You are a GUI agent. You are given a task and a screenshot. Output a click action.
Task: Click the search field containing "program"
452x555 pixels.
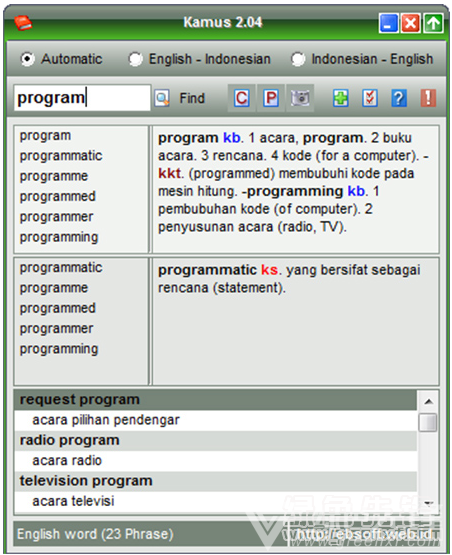[x=82, y=98]
